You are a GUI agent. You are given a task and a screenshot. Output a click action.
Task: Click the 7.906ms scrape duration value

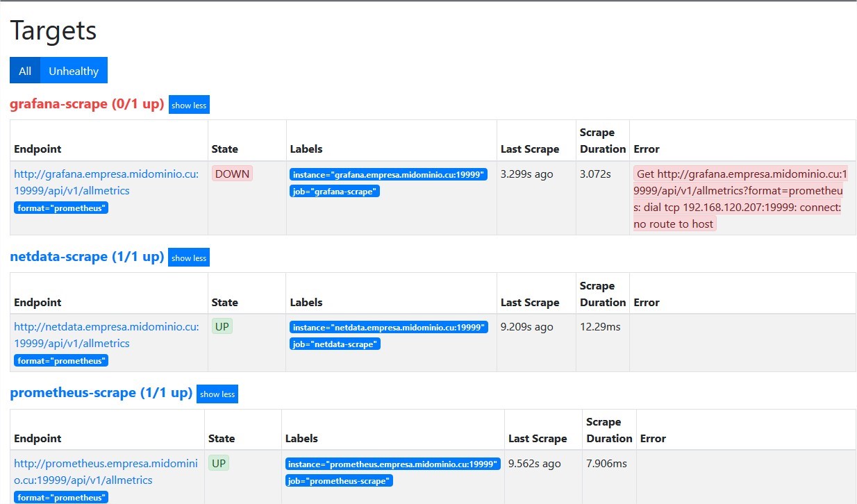606,464
